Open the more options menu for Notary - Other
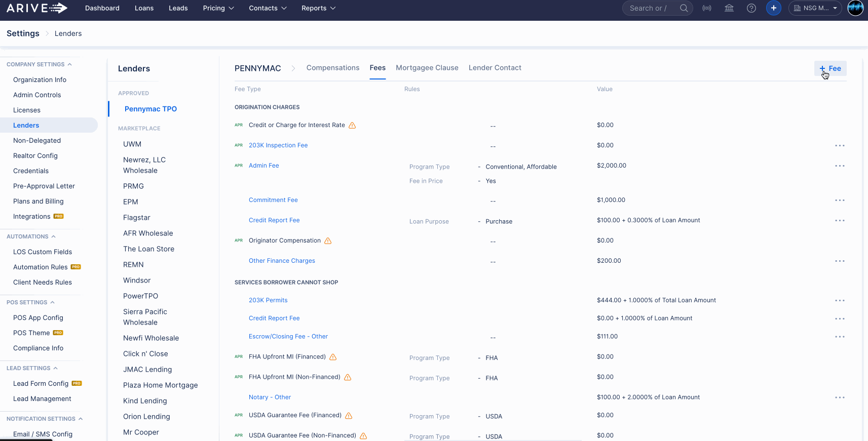The width and height of the screenshot is (868, 441). (840, 397)
